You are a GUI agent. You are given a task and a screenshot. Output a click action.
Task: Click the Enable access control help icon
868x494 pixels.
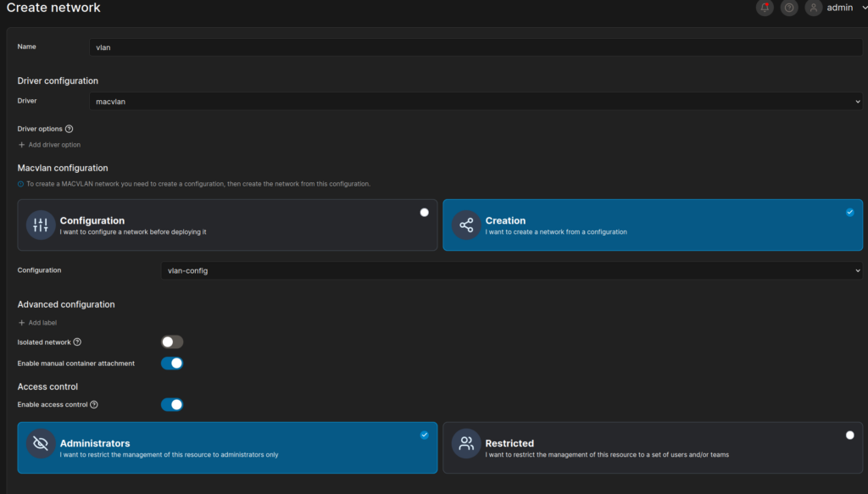tap(94, 405)
